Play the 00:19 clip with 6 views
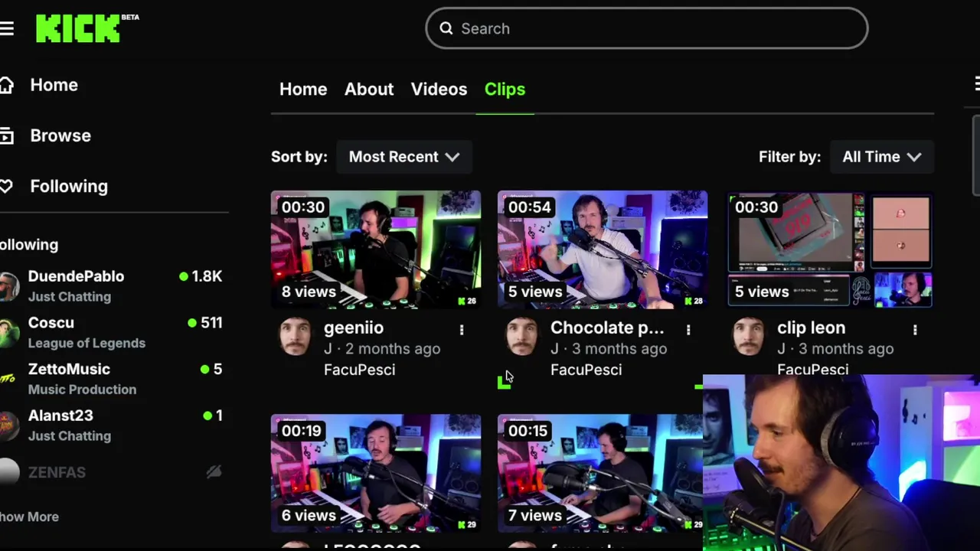Viewport: 980px width, 551px height. coord(376,473)
